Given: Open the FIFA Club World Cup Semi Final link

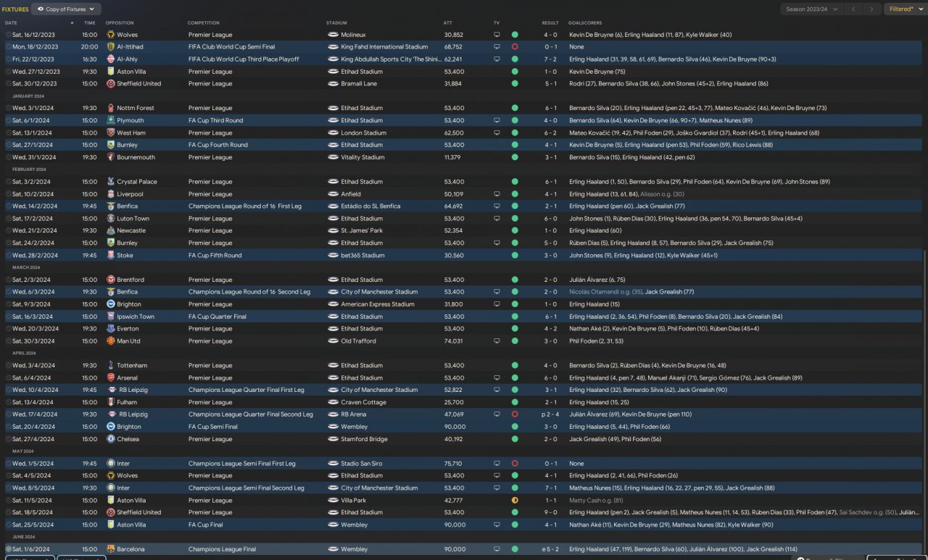Looking at the screenshot, I should point(231,46).
